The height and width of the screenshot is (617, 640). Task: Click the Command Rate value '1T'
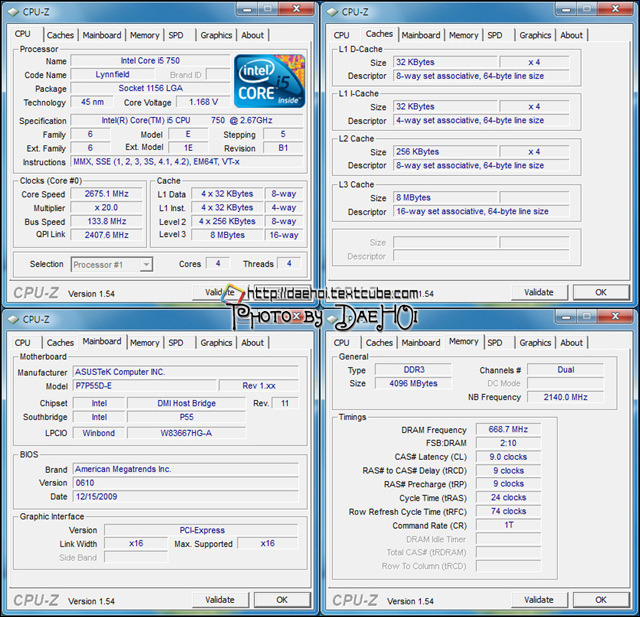[x=508, y=525]
